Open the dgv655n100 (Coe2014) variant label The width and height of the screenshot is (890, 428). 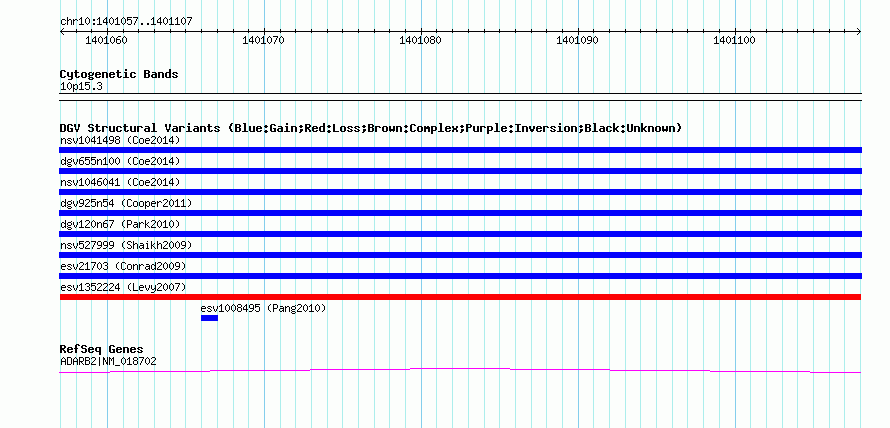click(x=120, y=161)
